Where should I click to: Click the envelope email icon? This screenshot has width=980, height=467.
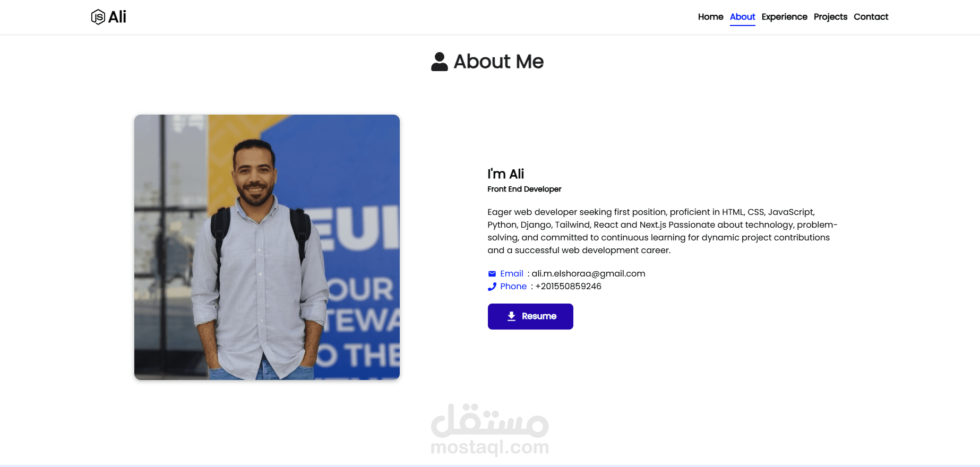tap(492, 274)
